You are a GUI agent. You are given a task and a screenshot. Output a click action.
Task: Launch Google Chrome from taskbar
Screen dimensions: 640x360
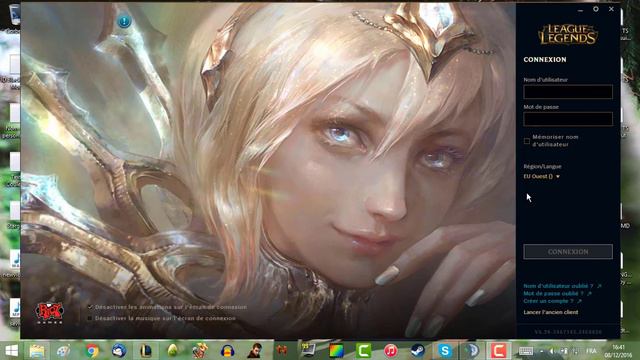click(92, 351)
